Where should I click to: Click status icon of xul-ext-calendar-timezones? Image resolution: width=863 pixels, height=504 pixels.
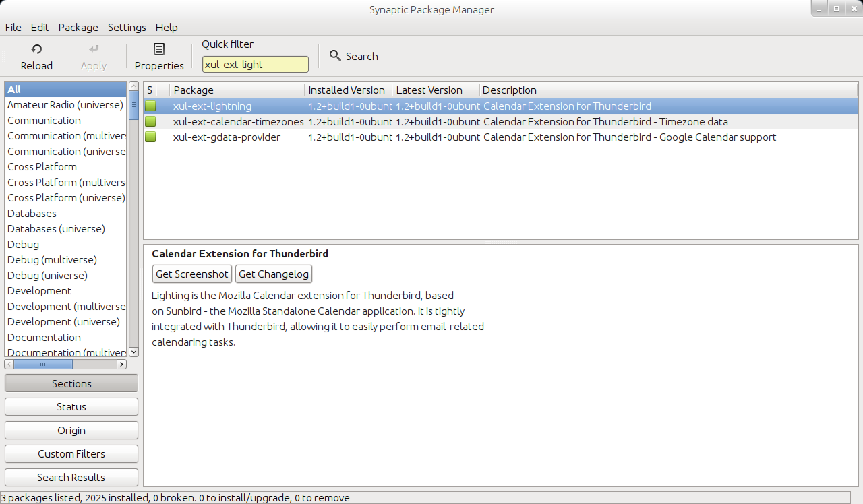pos(150,121)
